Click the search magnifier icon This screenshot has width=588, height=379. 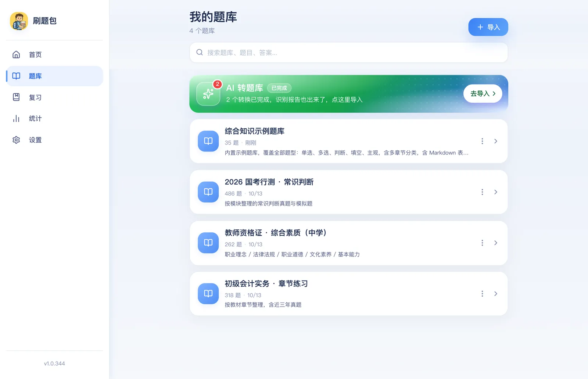click(200, 52)
